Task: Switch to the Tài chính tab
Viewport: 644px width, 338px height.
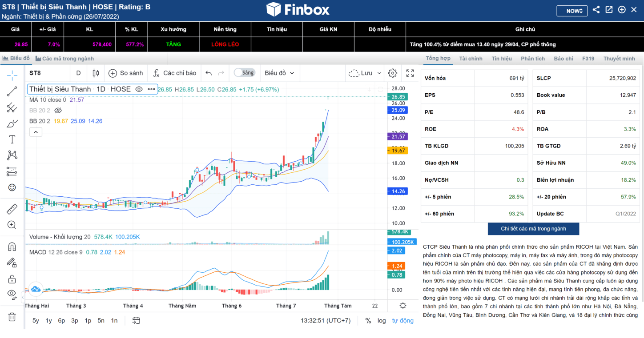Action: [x=471, y=59]
